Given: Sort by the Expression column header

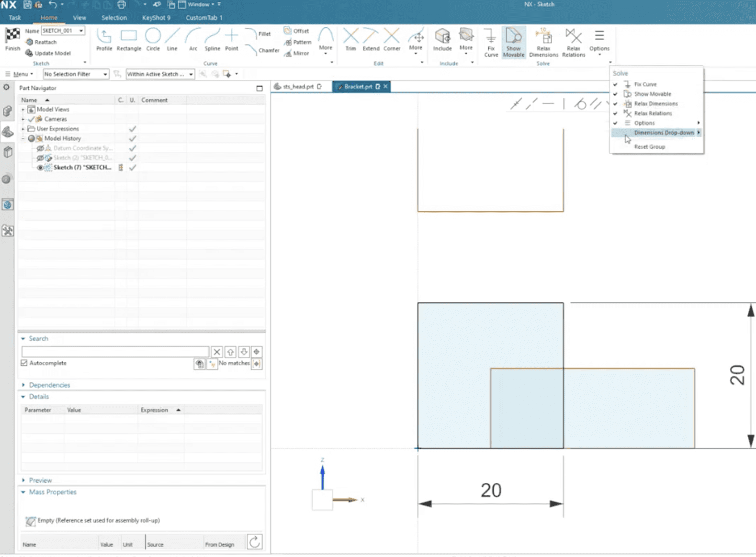Looking at the screenshot, I should click(160, 410).
